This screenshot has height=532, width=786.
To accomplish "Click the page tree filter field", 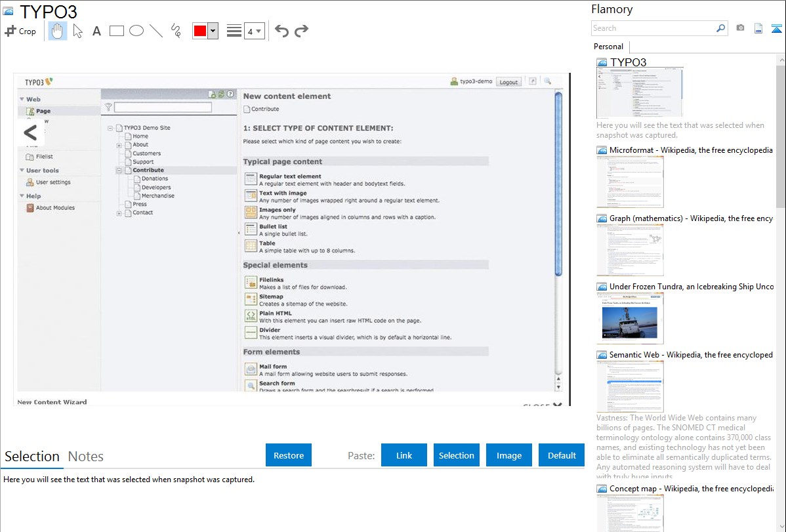I will pyautogui.click(x=163, y=108).
